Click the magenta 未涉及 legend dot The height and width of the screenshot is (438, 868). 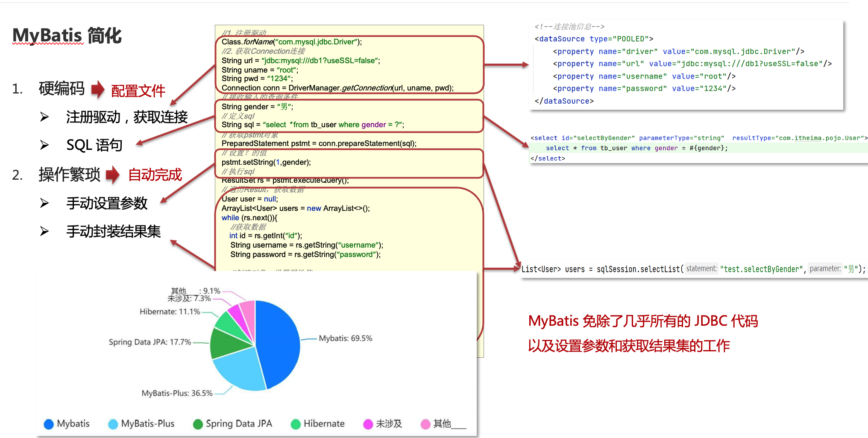pos(368,424)
